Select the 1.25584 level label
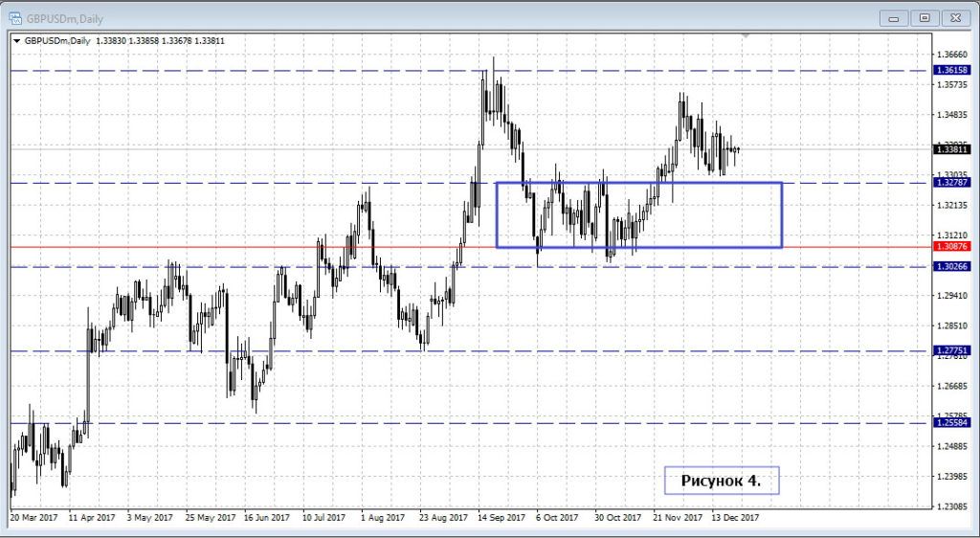Viewport: 980px width, 538px height. coord(955,422)
